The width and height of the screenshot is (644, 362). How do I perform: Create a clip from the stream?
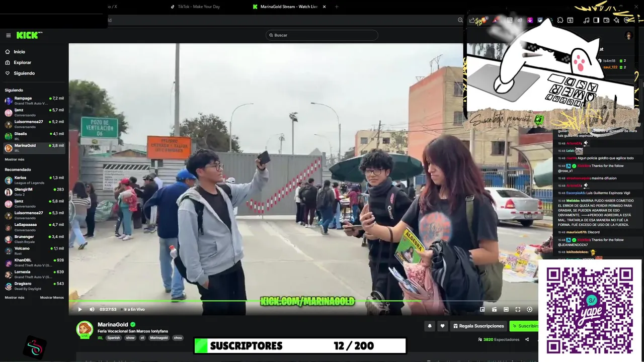(x=494, y=309)
